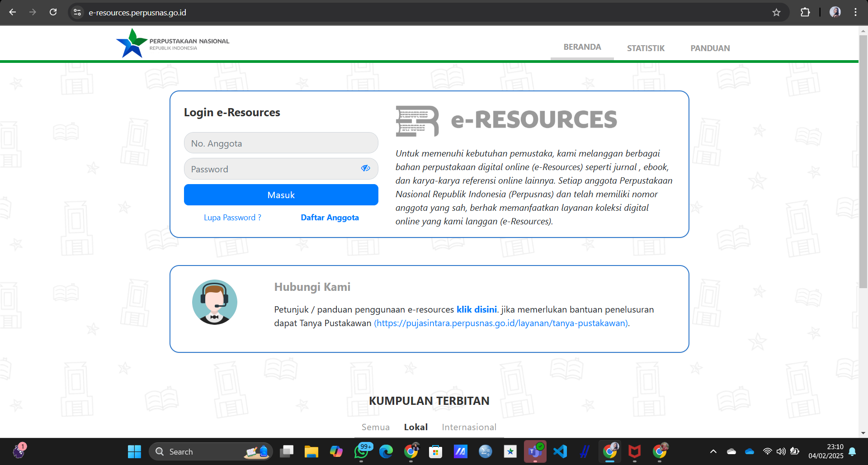Bookmark this page via the star icon
Screen dimensions: 868x465
pyautogui.click(x=776, y=12)
